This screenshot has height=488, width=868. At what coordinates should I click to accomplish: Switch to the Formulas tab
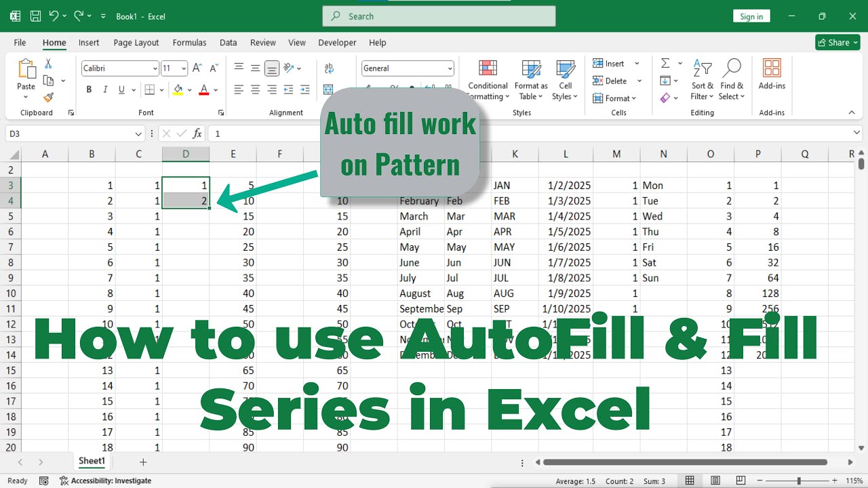coord(189,42)
